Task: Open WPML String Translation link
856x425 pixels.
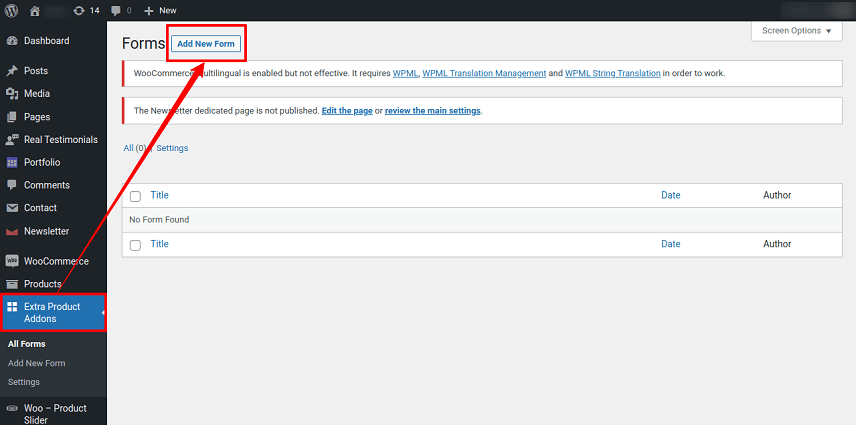Action: pos(613,73)
